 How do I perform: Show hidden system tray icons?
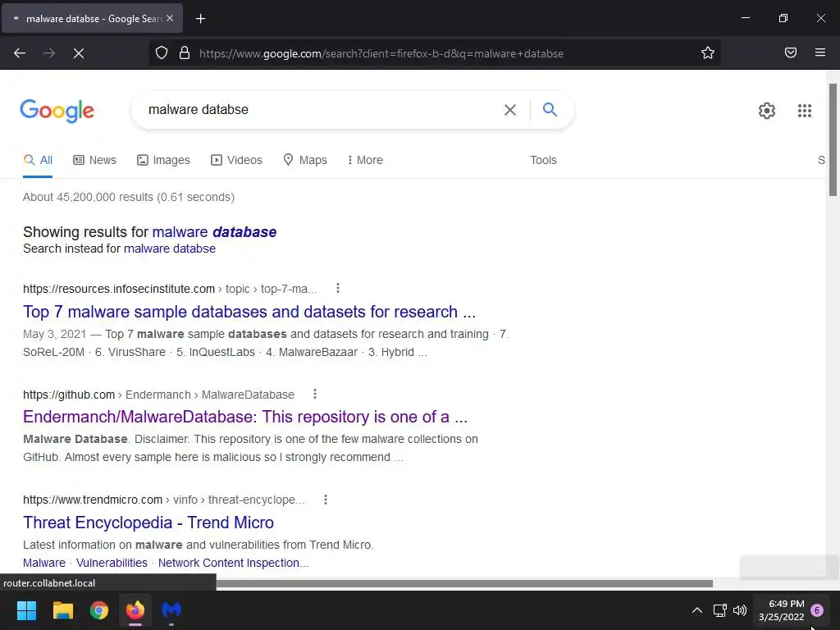[697, 610]
